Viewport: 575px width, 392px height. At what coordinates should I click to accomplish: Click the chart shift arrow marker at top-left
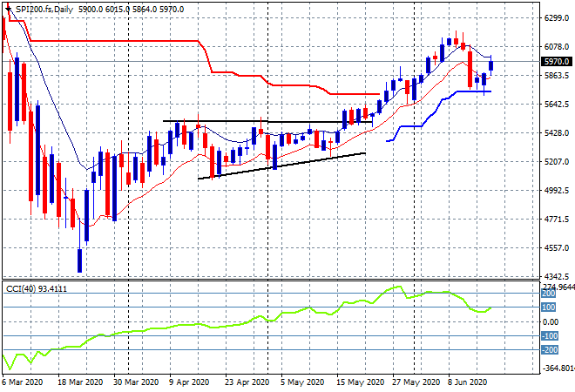point(8,9)
